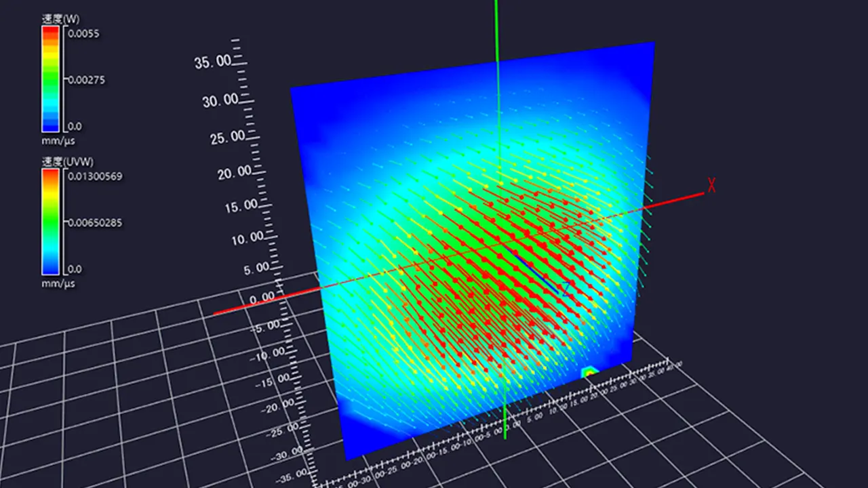Click the 0.0055 legend maximum value

[83, 34]
